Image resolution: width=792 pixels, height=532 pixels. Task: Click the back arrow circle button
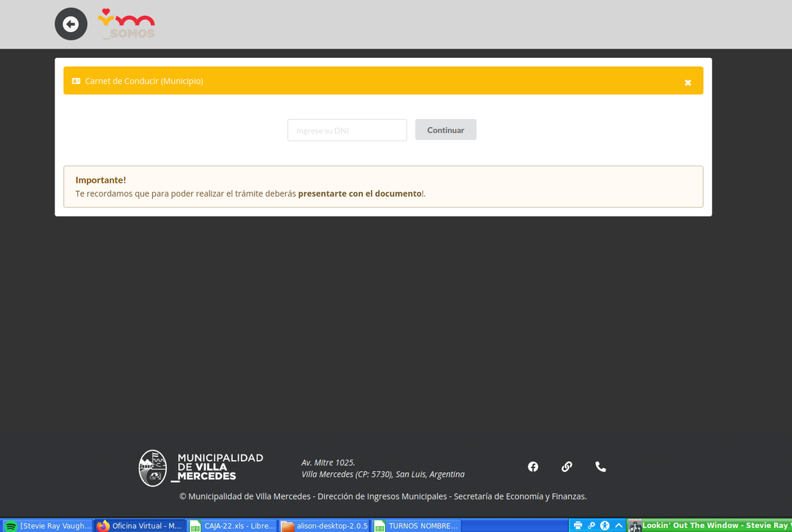pyautogui.click(x=70, y=24)
